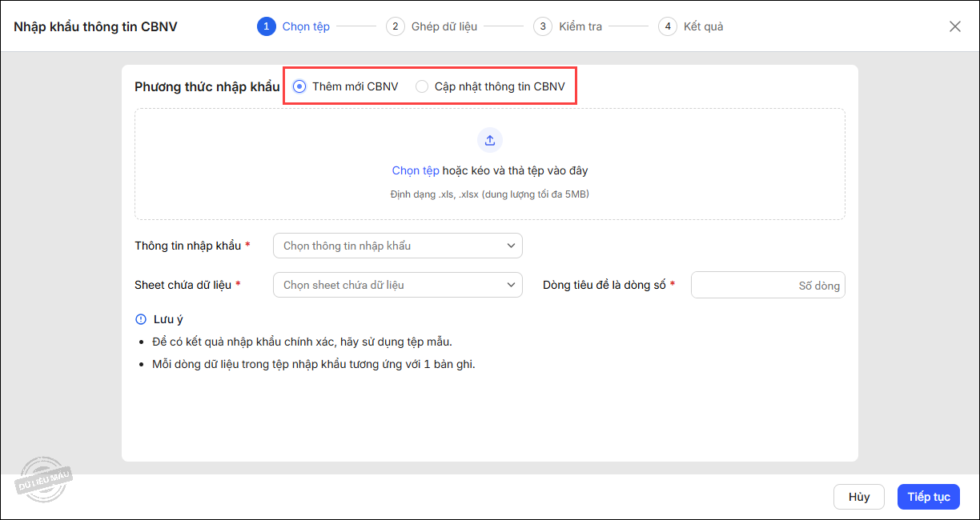Select the Thêm mới CBNV radio option
Image resolution: width=980 pixels, height=520 pixels.
point(300,86)
